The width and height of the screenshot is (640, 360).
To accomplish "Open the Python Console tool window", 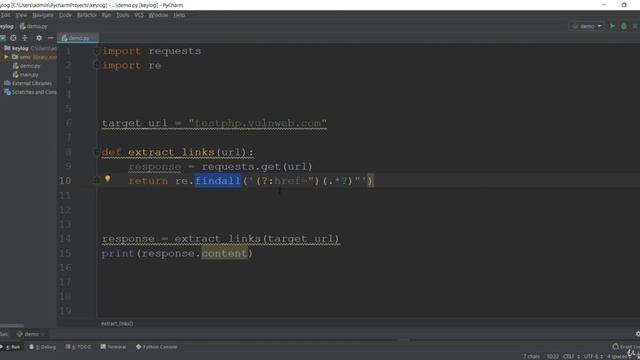I will (157, 347).
